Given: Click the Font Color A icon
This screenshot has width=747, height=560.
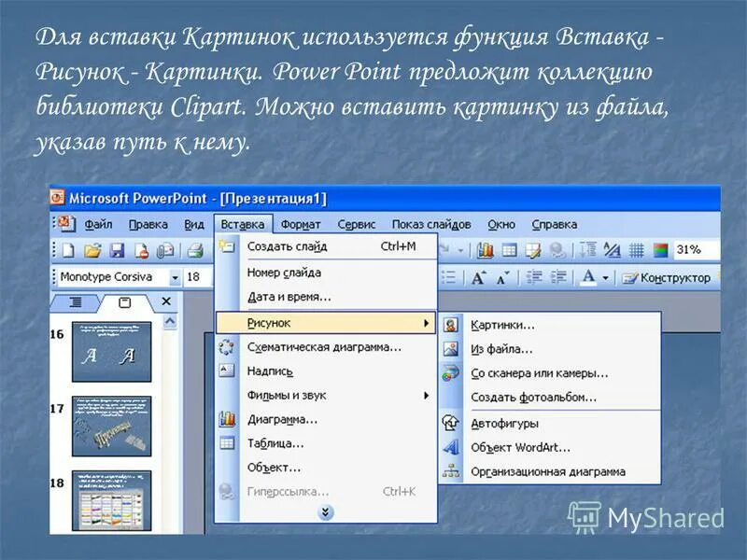Looking at the screenshot, I should coord(589,277).
